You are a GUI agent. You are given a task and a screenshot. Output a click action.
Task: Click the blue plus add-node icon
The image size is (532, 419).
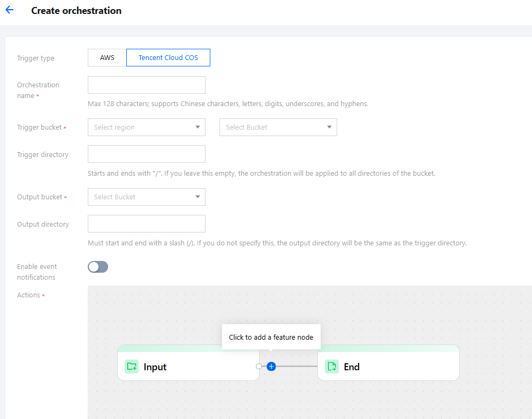click(x=271, y=366)
